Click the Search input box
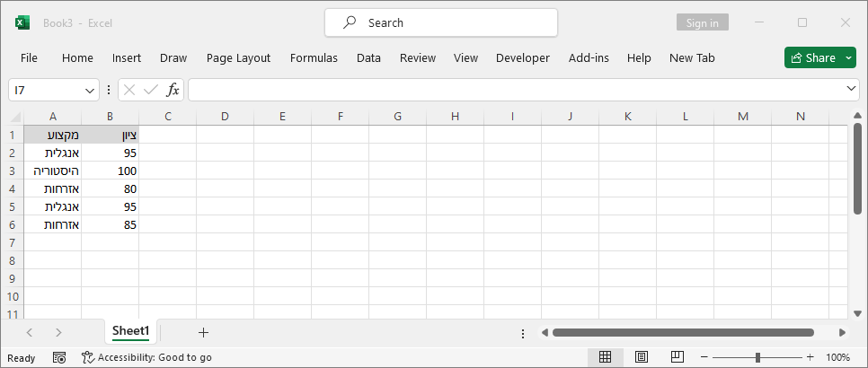Viewport: 868px width, 368px height. [x=440, y=22]
